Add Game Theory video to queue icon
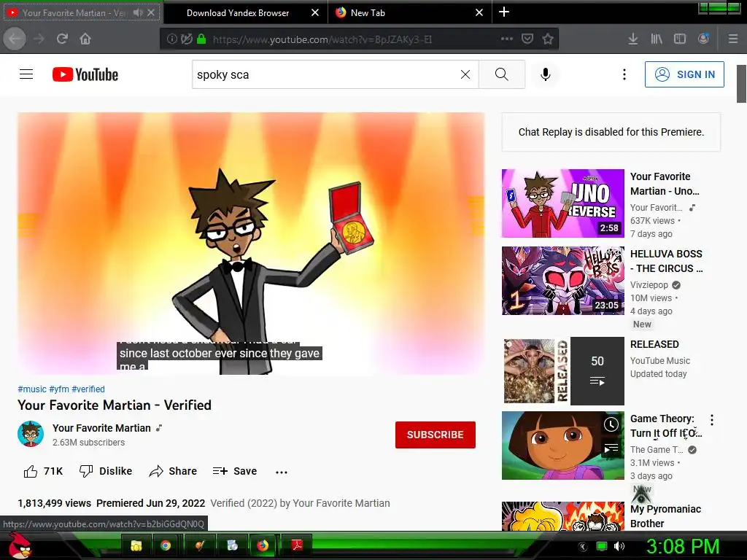The image size is (747, 560). pos(611,448)
